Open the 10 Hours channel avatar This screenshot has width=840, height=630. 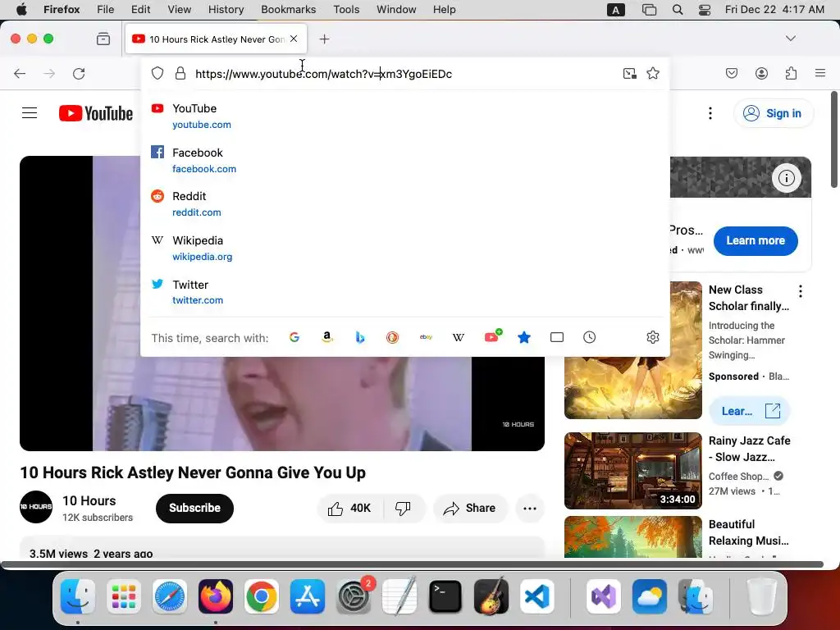point(36,507)
